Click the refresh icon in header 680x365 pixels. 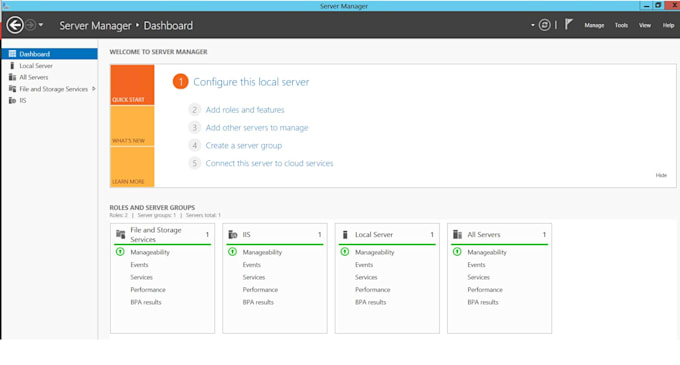pyautogui.click(x=544, y=25)
